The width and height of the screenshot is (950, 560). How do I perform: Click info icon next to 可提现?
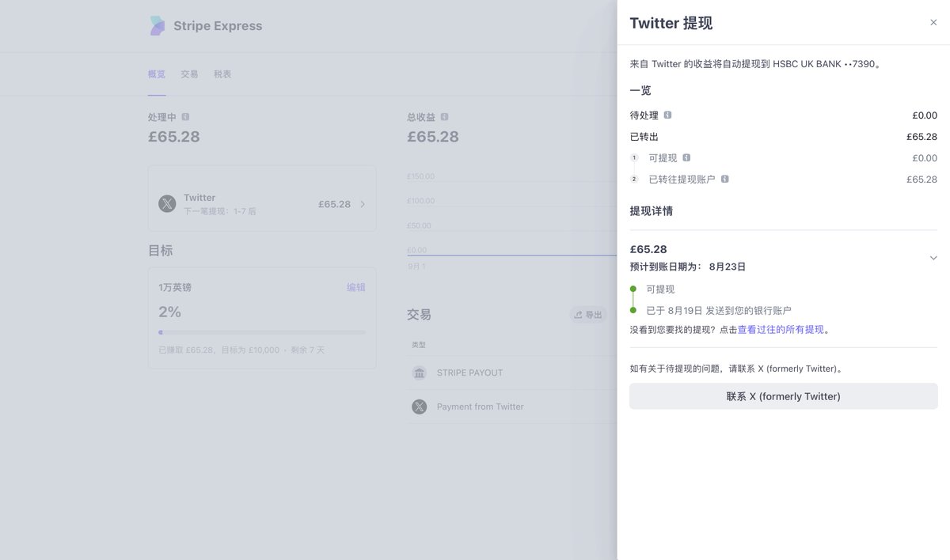(686, 157)
